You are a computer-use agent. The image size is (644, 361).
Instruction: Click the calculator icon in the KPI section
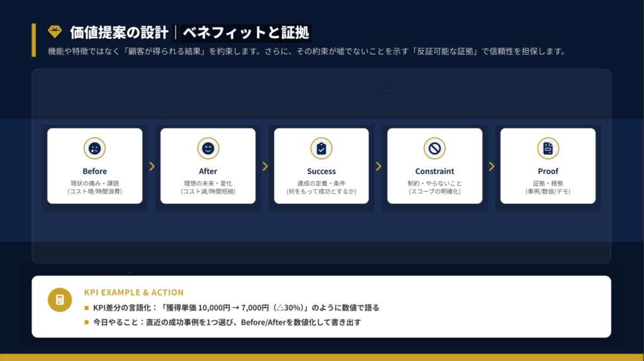(x=60, y=300)
